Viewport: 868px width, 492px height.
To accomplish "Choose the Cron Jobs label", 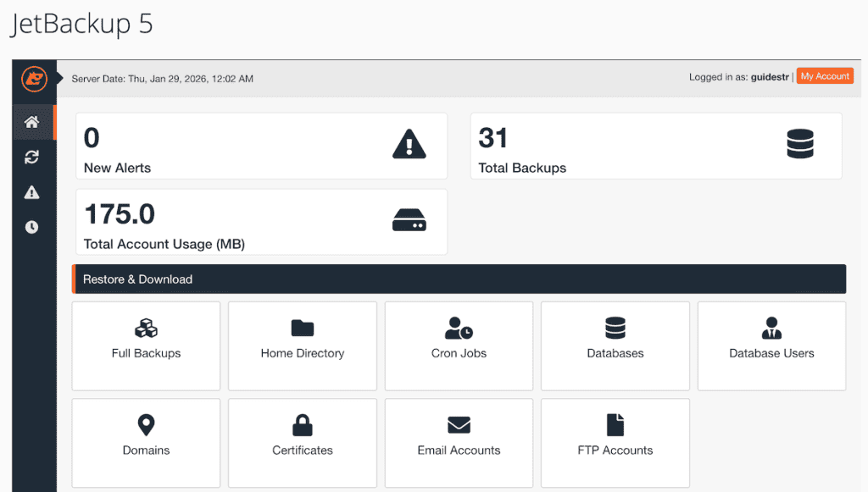I will (x=459, y=353).
